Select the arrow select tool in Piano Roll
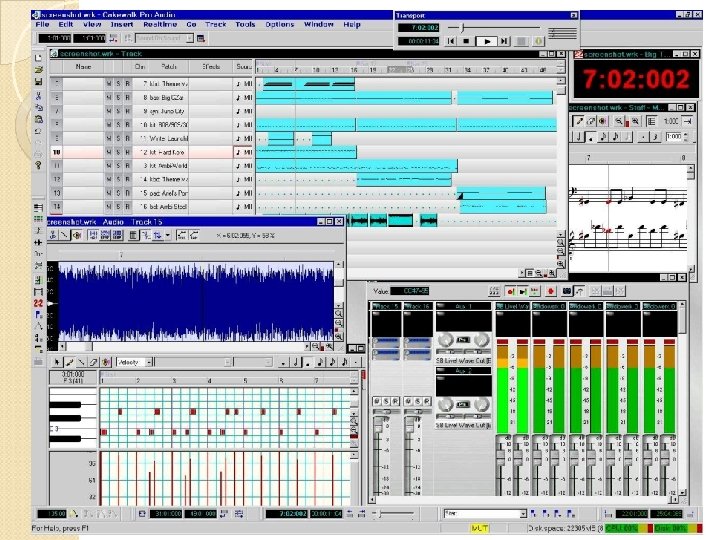Image resolution: width=720 pixels, height=540 pixels. point(58,361)
